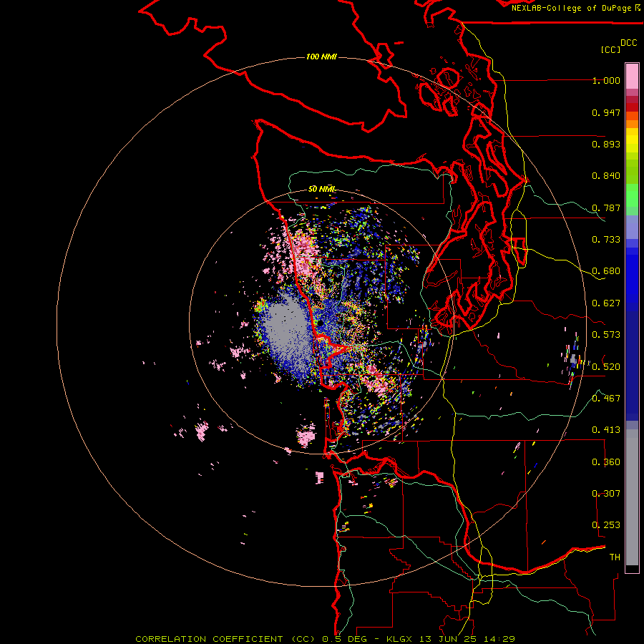Viewport: 644px width, 644px height.
Task: Select the bright green color bar segment
Action: click(x=632, y=195)
